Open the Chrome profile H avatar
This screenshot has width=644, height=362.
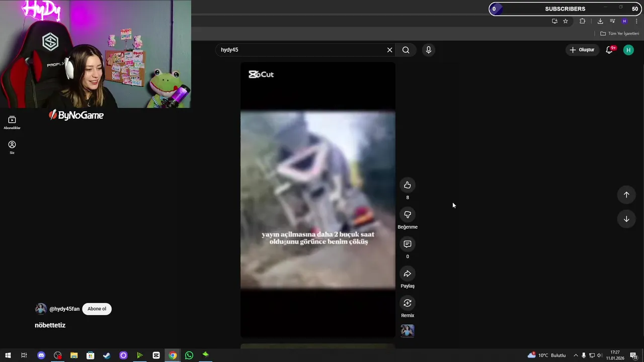(x=624, y=21)
